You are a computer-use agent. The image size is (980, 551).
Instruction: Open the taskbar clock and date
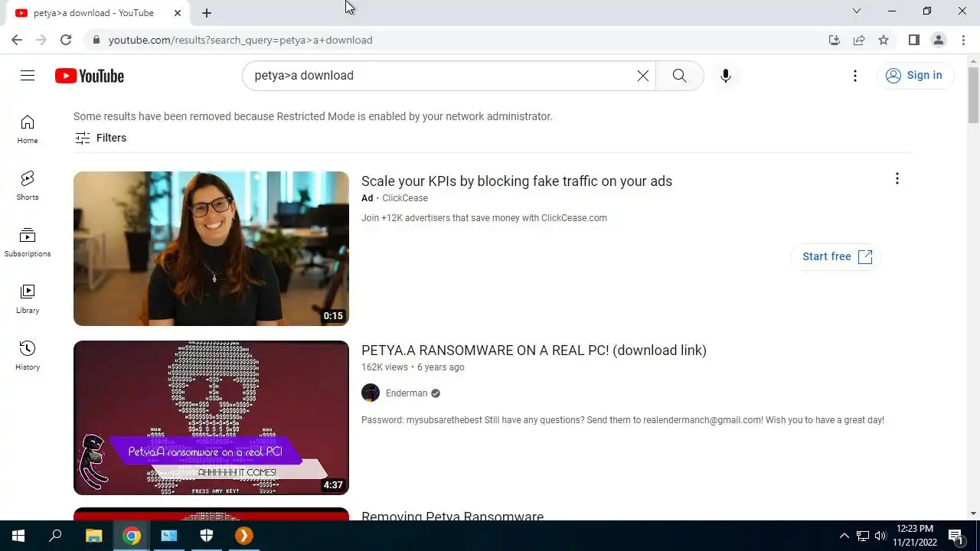(x=915, y=536)
